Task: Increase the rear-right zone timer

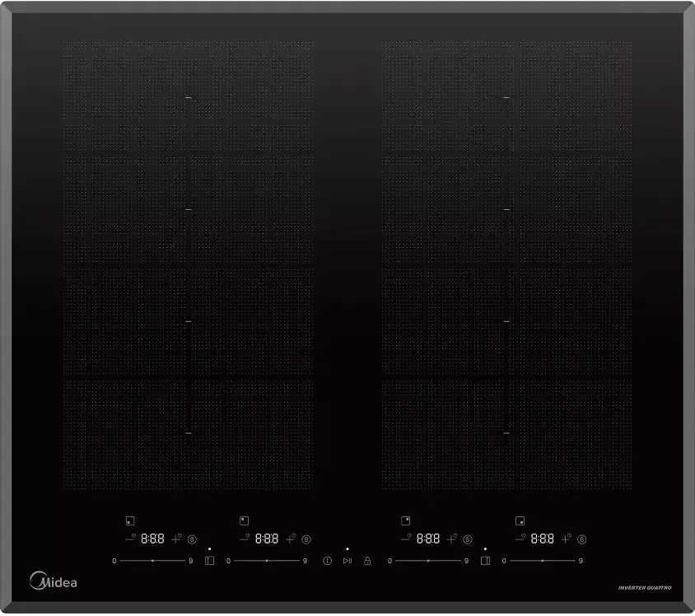Action: [x=452, y=539]
